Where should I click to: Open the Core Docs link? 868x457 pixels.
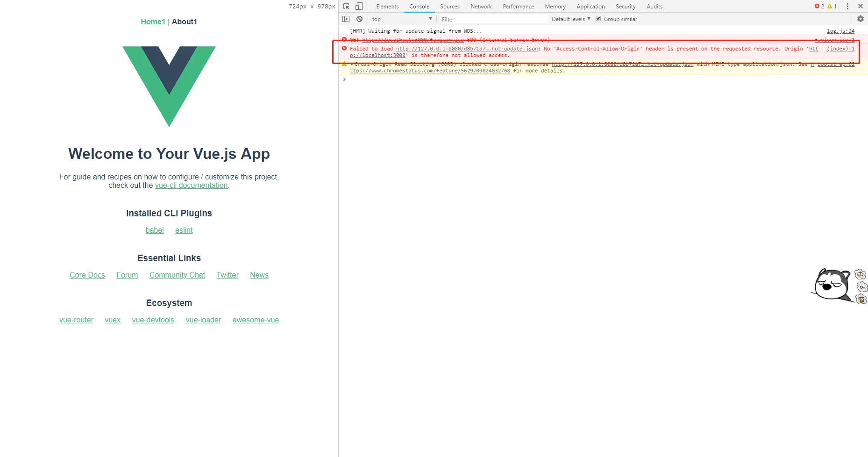pos(87,275)
